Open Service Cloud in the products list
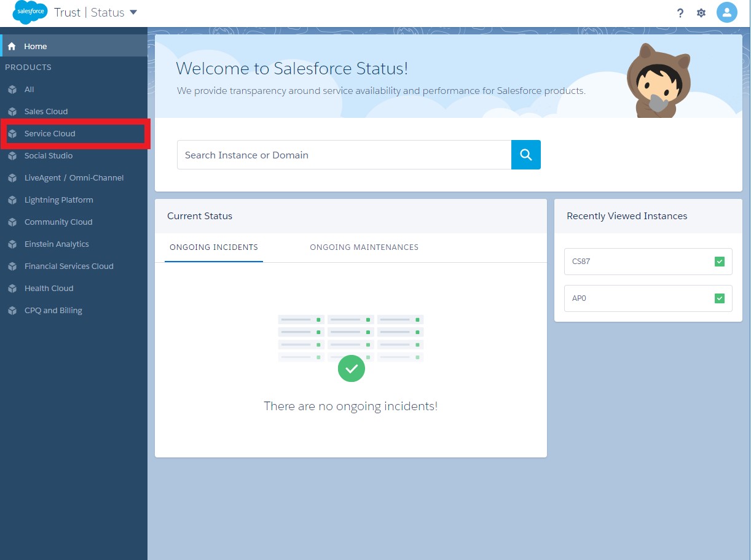The image size is (751, 560). click(x=50, y=134)
